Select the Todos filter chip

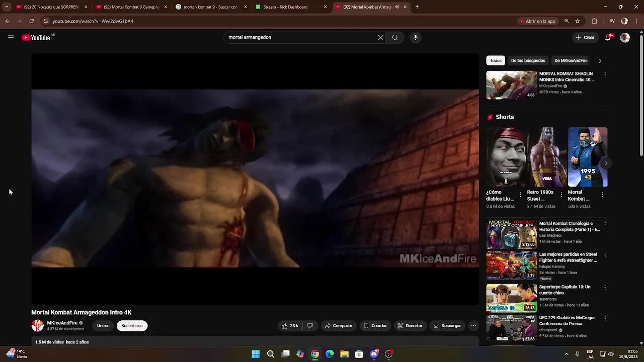tap(496, 60)
